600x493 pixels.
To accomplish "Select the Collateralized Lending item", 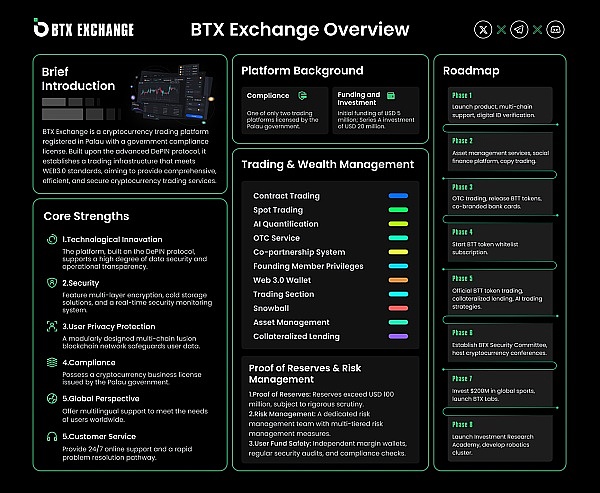I will [x=297, y=336].
